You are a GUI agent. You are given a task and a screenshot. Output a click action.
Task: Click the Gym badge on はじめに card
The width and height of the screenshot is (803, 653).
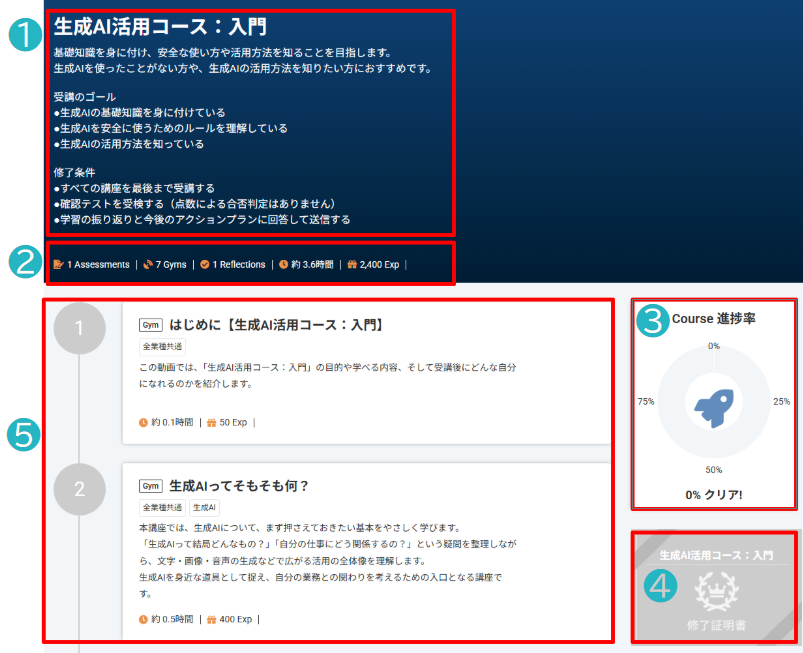pyautogui.click(x=151, y=325)
